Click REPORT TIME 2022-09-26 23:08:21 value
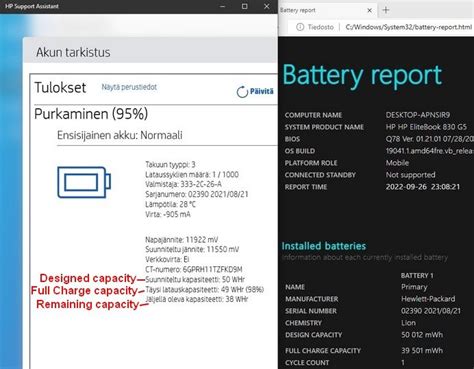Screen dimensions: 474x369 click(x=423, y=187)
